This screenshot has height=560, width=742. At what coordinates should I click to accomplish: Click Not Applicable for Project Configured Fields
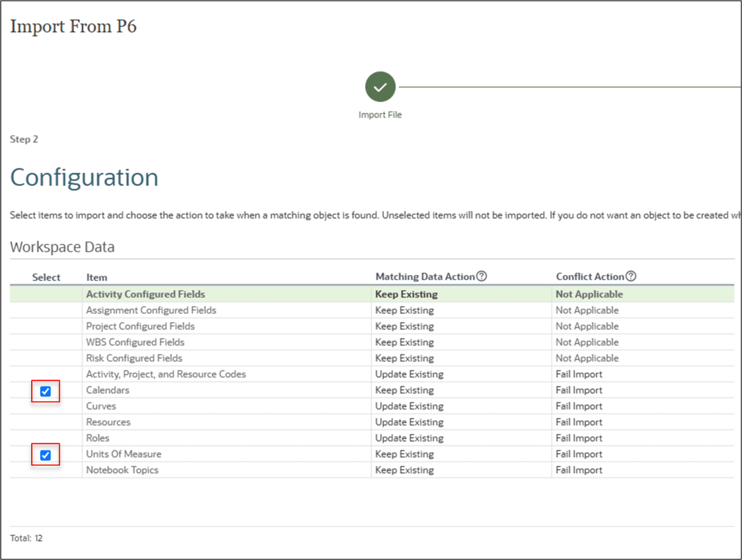587,326
